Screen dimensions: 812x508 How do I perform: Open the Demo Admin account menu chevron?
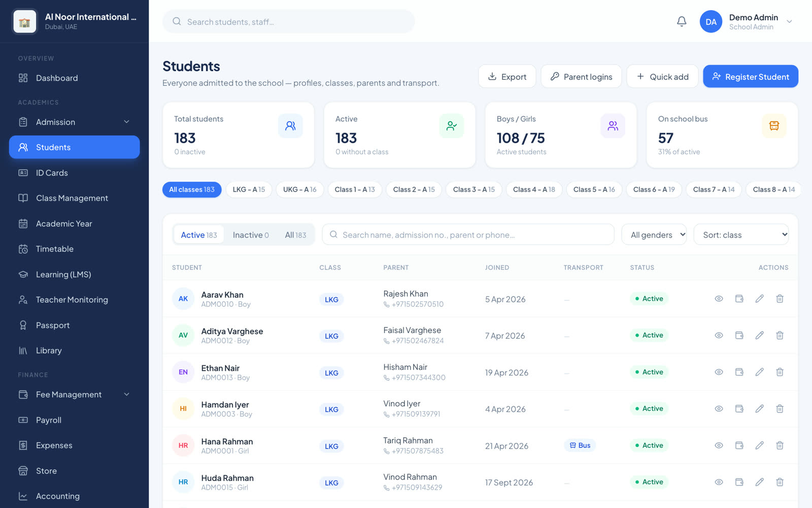pos(789,22)
